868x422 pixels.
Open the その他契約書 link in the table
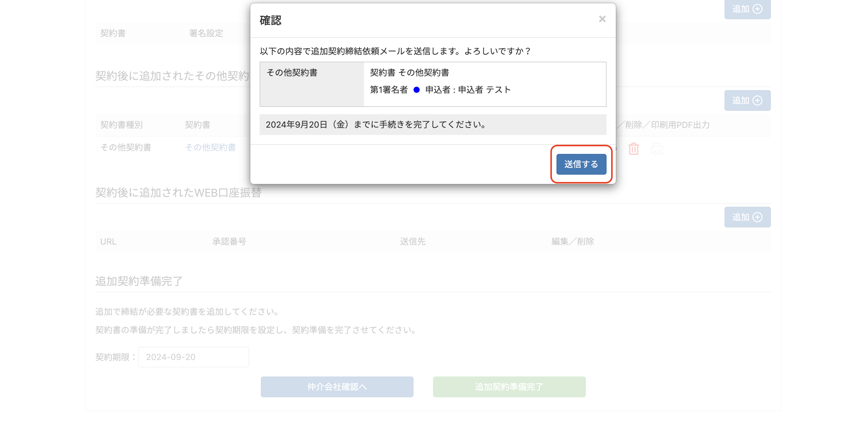pyautogui.click(x=210, y=147)
